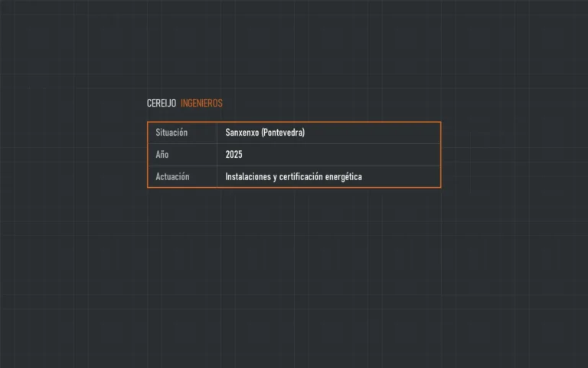
Task: Select the 2025 year value
Action: click(234, 155)
